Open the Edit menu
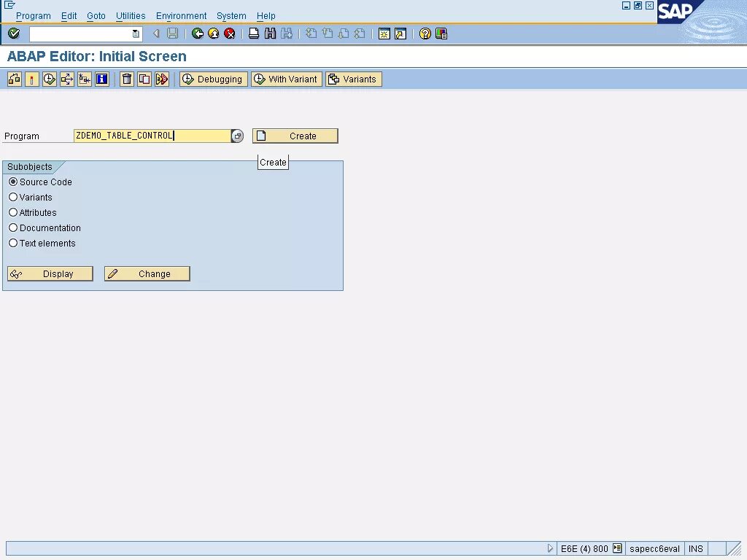Screen dimensions: 747x560 coord(69,16)
